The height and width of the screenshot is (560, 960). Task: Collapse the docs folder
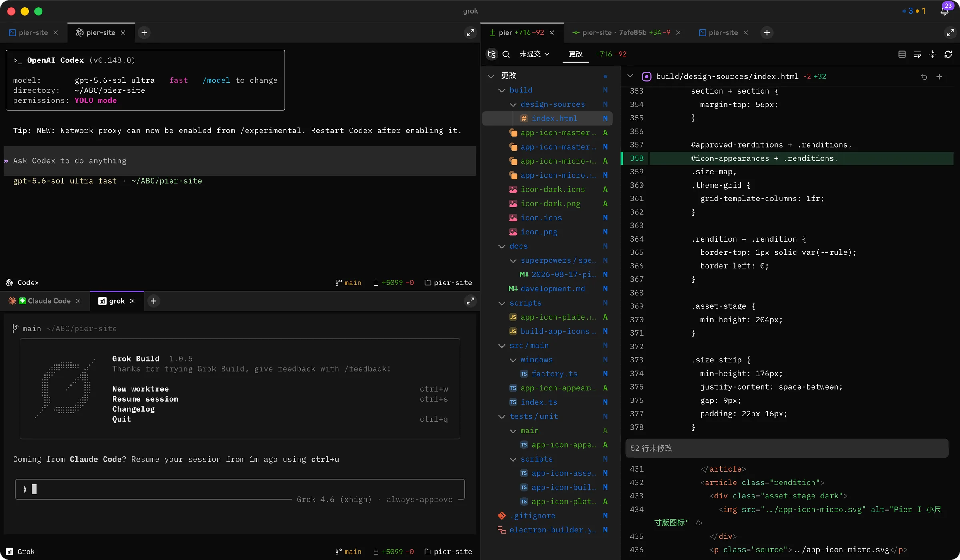coord(502,246)
